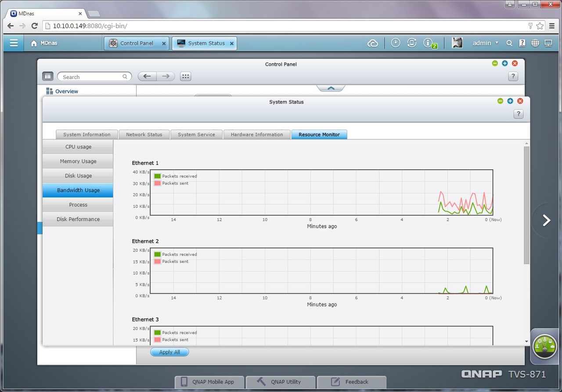The width and height of the screenshot is (562, 392).
Task: Open the dashboard gauge icon
Action: 545,346
